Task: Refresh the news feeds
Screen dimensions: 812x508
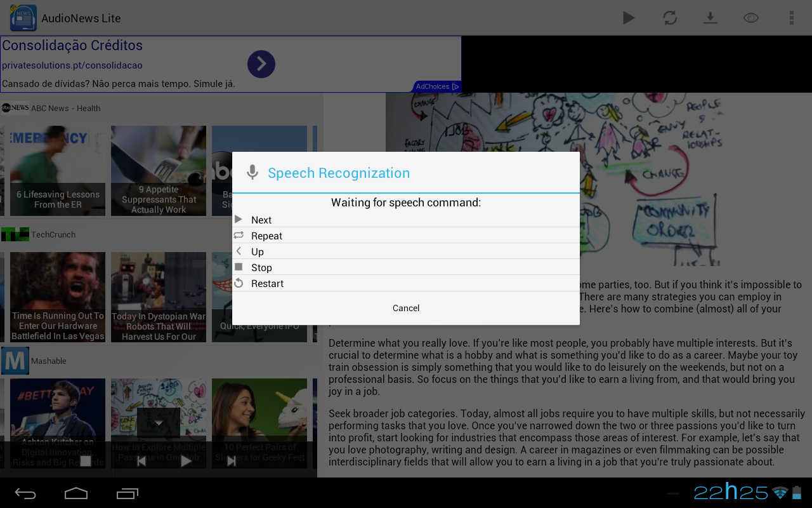Action: [x=670, y=18]
